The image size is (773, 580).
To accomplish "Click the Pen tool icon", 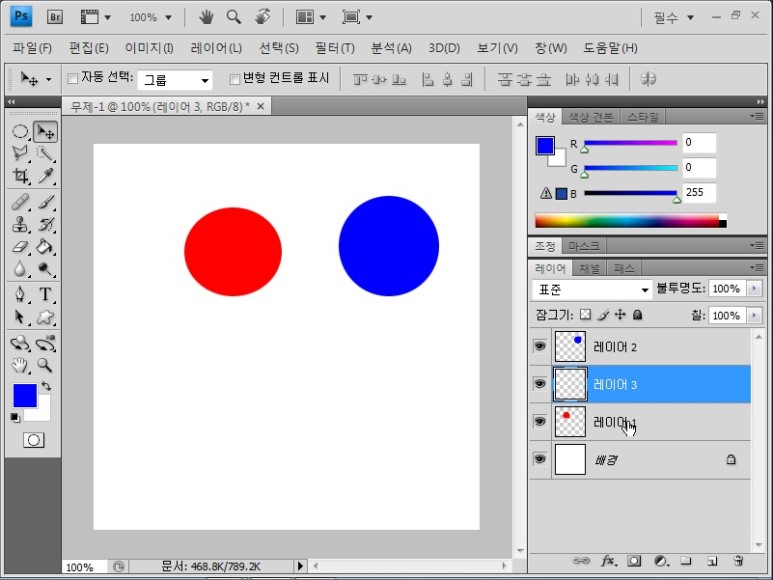I will click(x=20, y=294).
